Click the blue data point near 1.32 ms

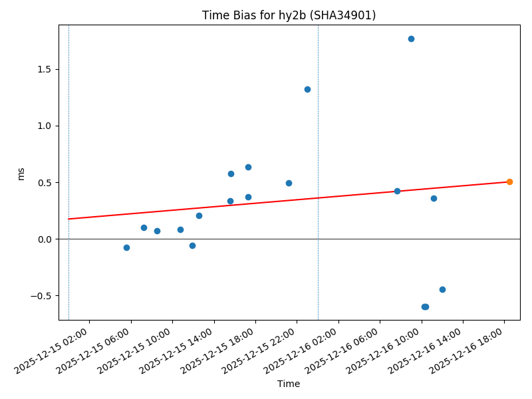307,89
